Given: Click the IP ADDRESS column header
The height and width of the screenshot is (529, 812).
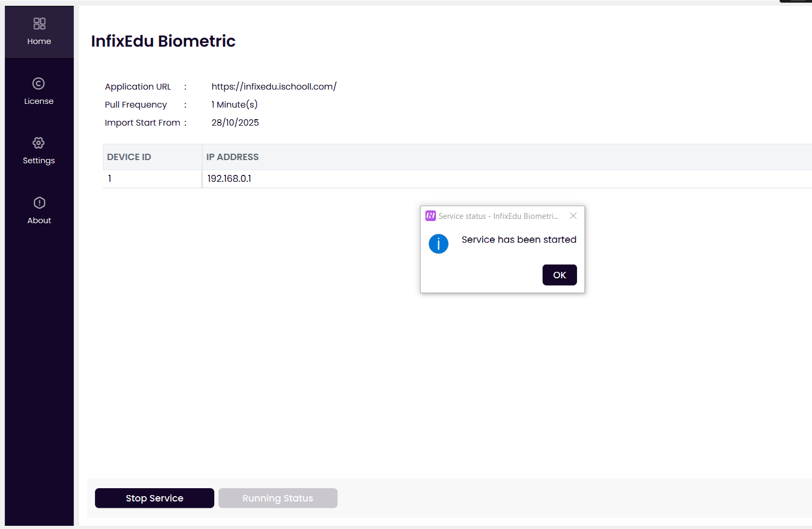Looking at the screenshot, I should coord(232,157).
